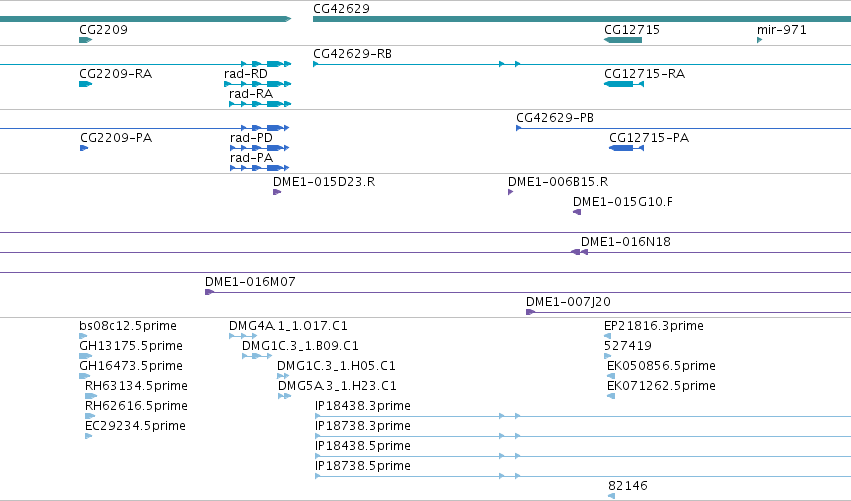Click the teal CG42629 gene bar
This screenshot has width=851, height=501.
(582, 19)
